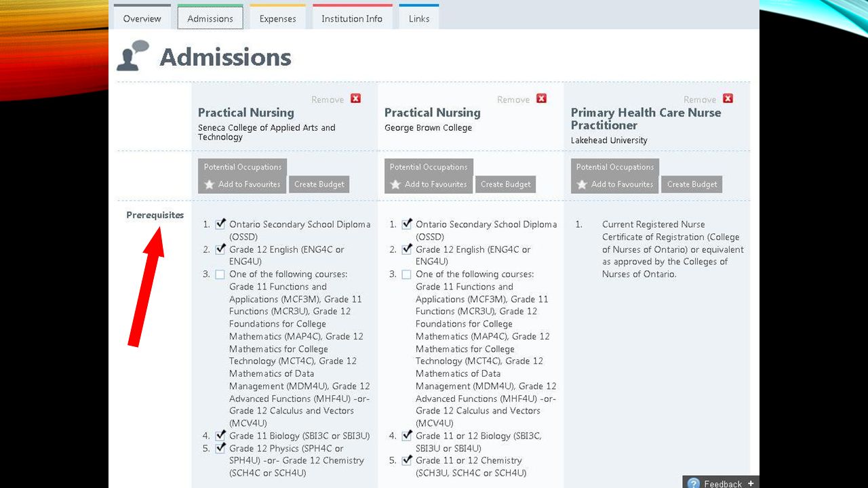Toggle Grade 12 English checkbox under George Brown

pyautogui.click(x=406, y=249)
